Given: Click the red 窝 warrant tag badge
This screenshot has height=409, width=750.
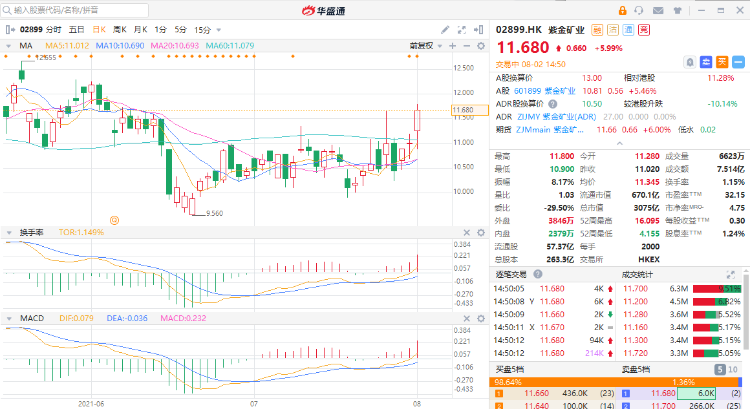Looking at the screenshot, I should click(644, 30).
